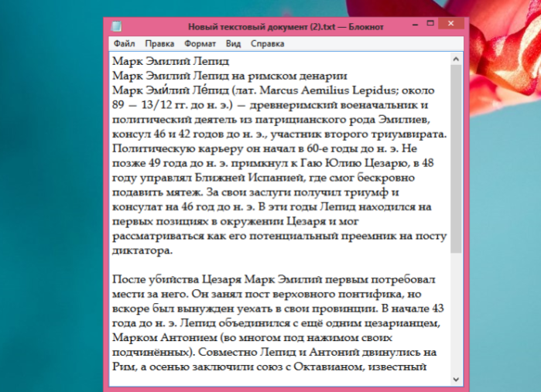Close the Блокнот window

[451, 23]
